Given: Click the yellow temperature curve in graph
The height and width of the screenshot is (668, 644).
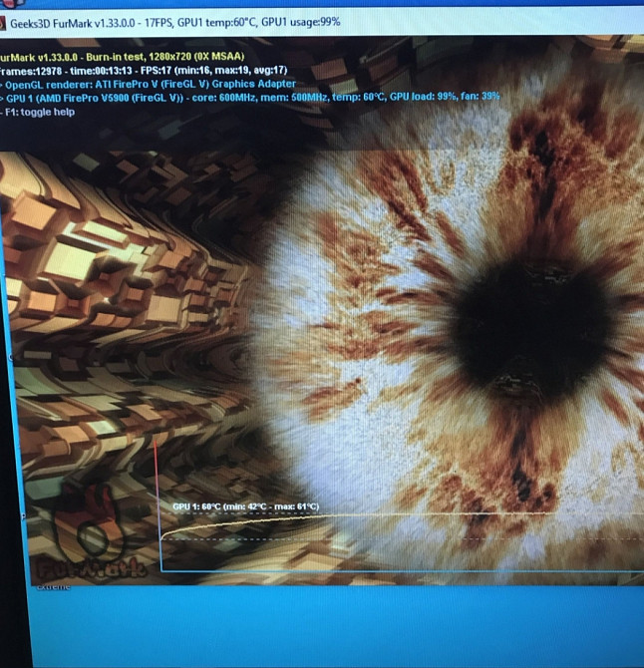Looking at the screenshot, I should (399, 517).
